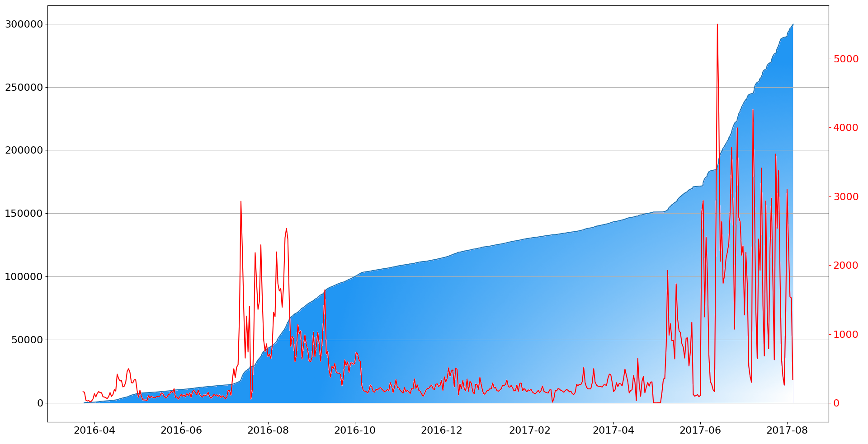Click the left axis label 150000

click(x=24, y=214)
